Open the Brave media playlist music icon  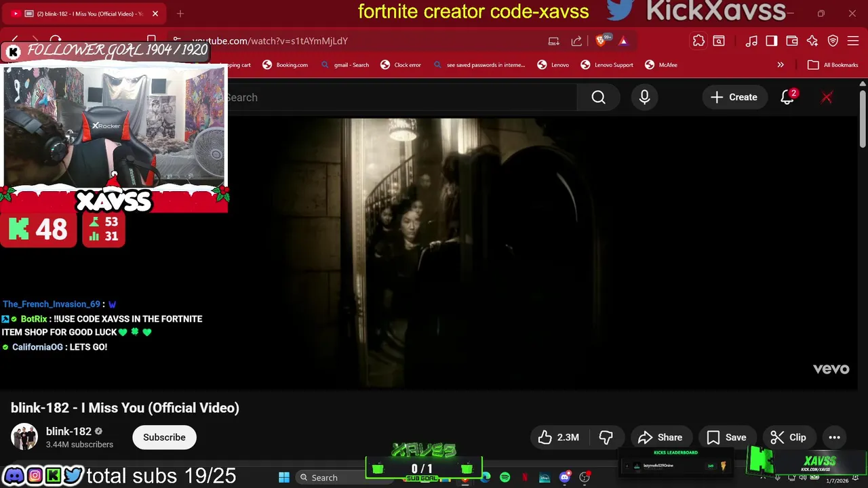click(x=751, y=41)
